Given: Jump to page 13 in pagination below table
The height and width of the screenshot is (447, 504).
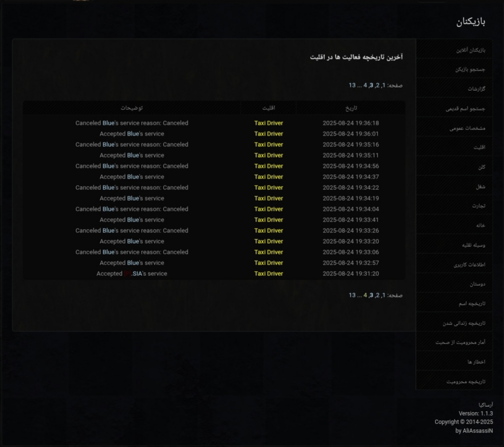Looking at the screenshot, I should [352, 295].
